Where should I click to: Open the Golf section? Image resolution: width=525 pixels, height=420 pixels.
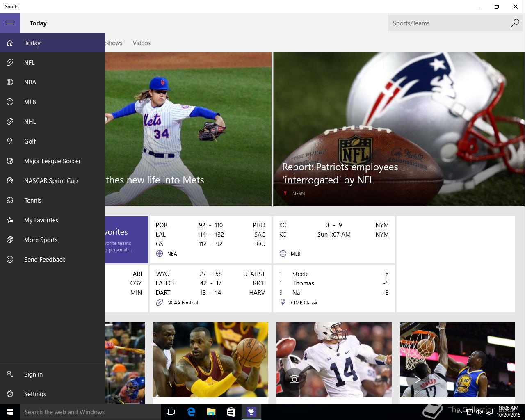pyautogui.click(x=52, y=141)
